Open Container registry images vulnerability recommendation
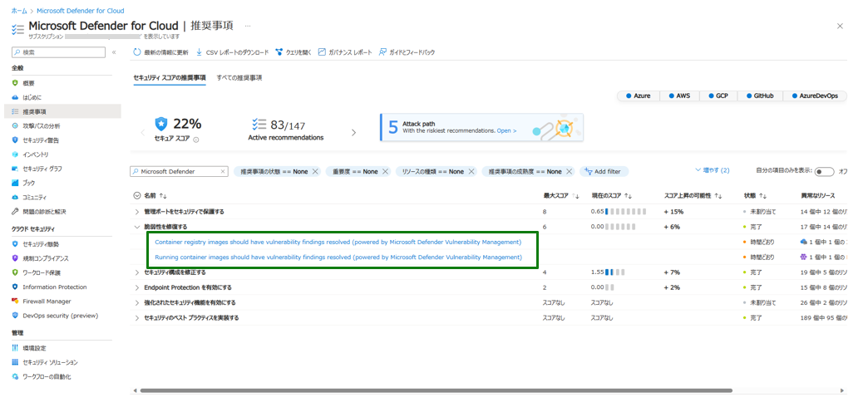 click(x=338, y=243)
